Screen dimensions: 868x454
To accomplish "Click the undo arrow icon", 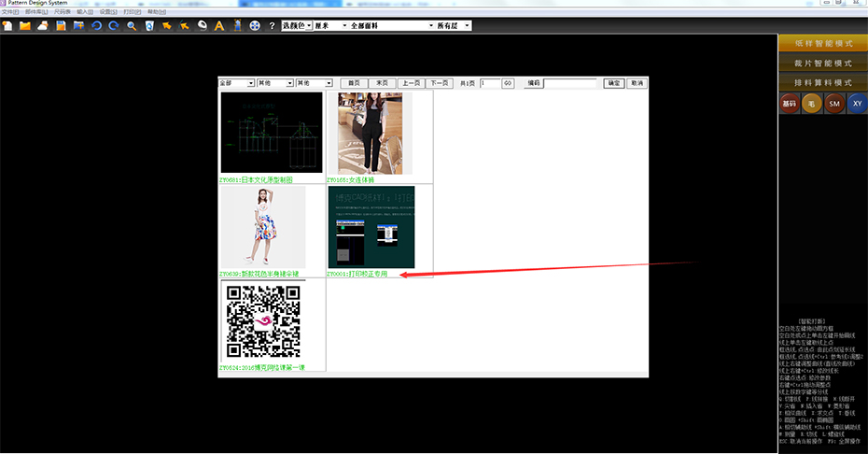I will [96, 25].
